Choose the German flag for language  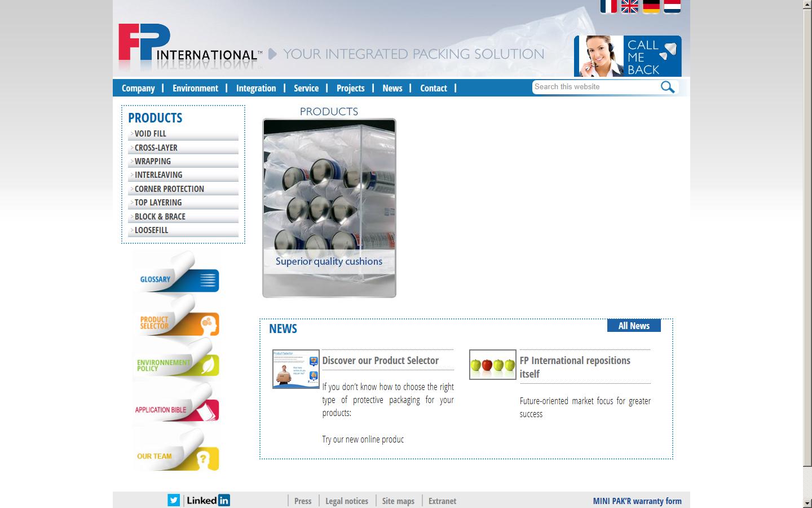tap(651, 7)
